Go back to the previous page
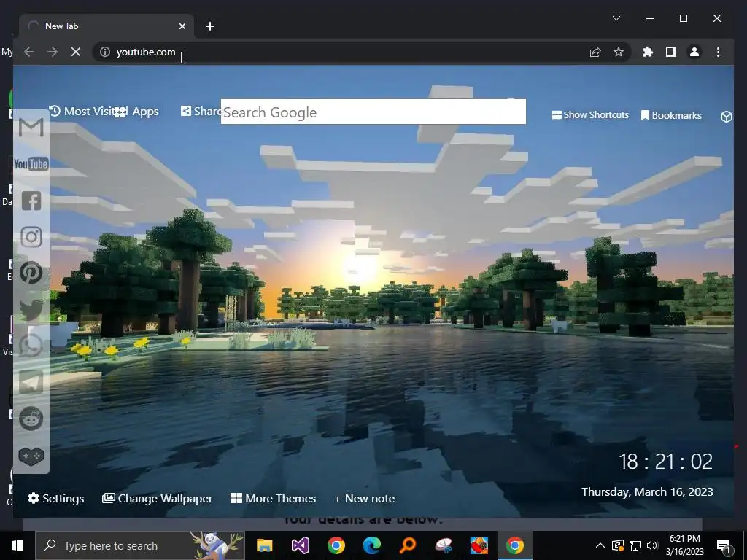The height and width of the screenshot is (560, 747). coord(29,52)
